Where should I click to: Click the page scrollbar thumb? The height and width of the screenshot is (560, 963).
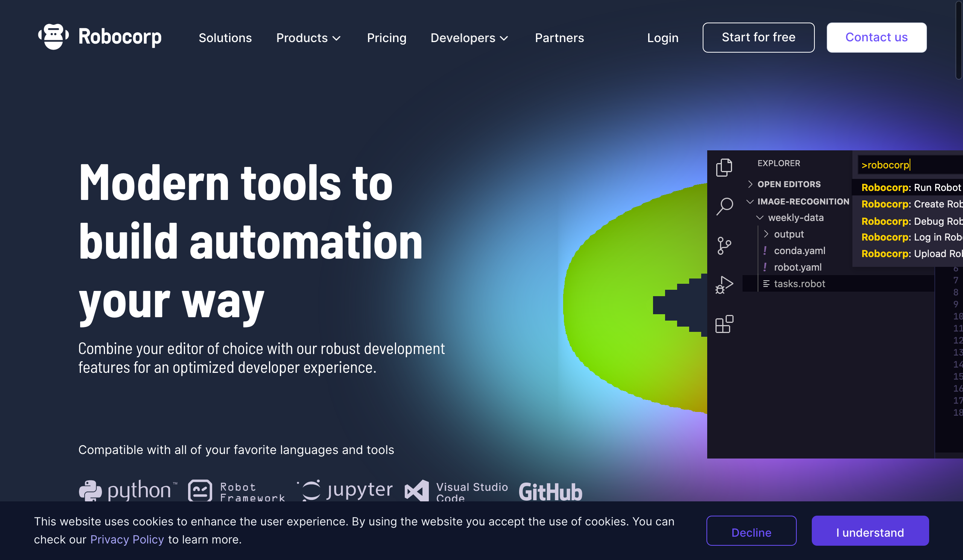click(958, 40)
